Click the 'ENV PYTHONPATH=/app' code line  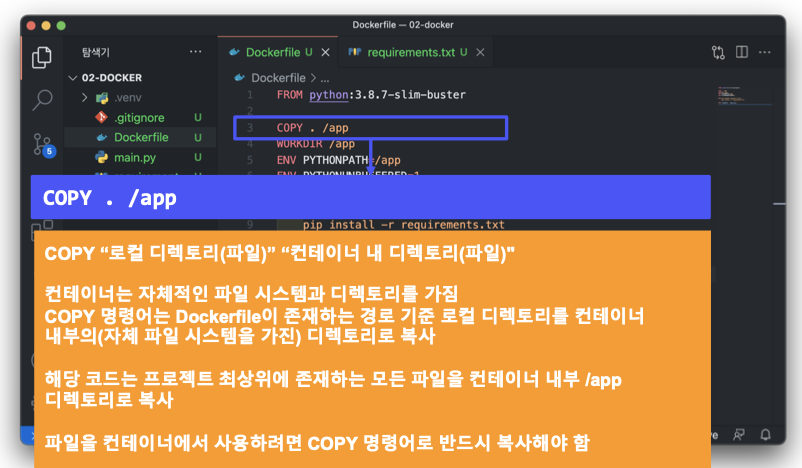[x=338, y=160]
